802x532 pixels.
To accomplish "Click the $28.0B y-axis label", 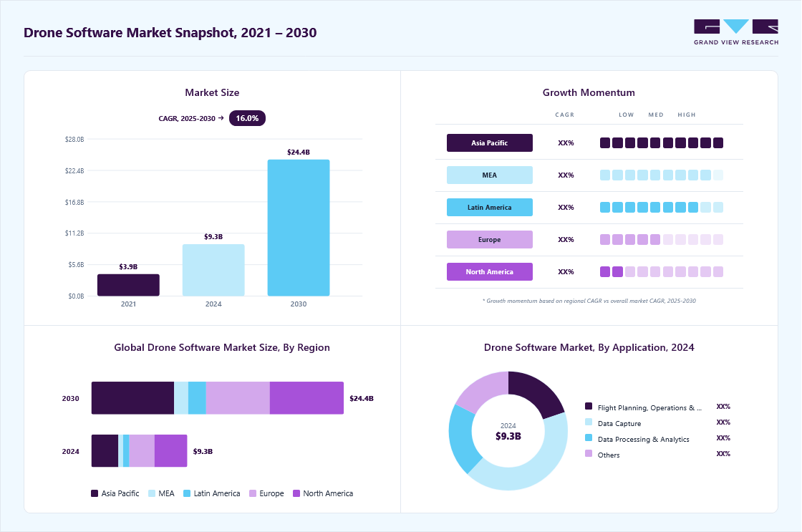I will [74, 139].
